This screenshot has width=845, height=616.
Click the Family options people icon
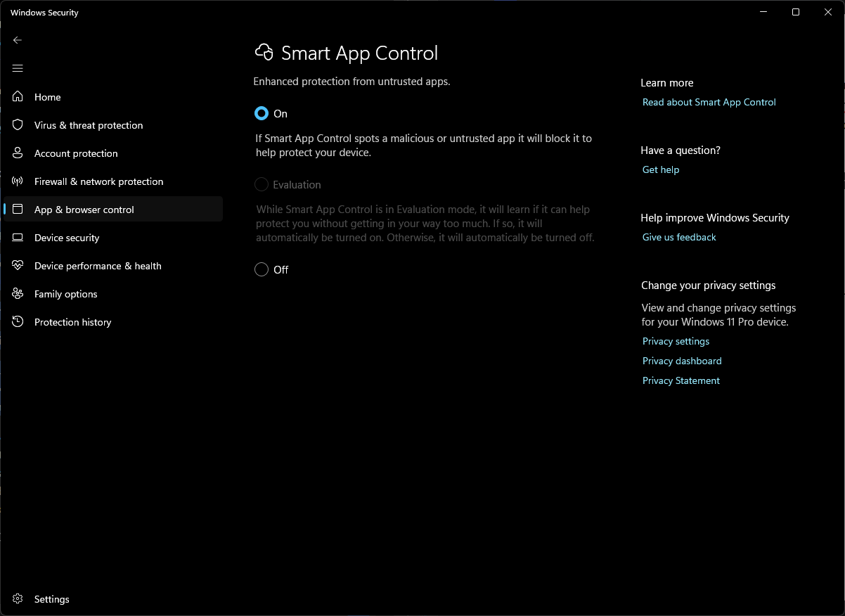click(x=18, y=294)
